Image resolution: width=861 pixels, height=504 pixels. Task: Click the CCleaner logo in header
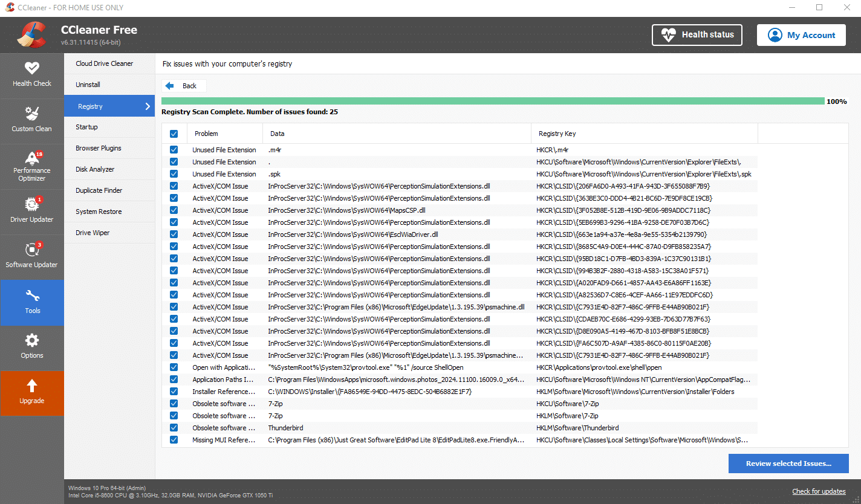click(x=32, y=34)
